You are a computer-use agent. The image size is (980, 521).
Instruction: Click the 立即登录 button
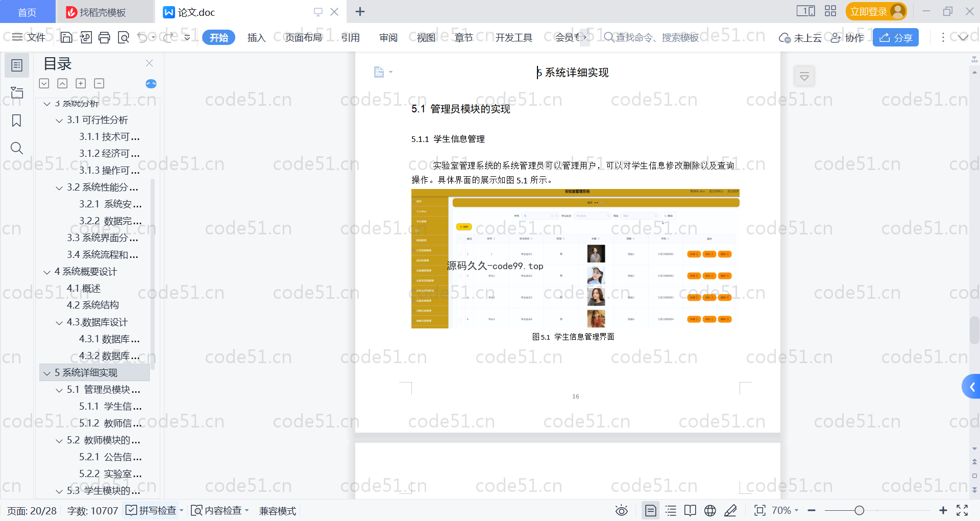(876, 11)
